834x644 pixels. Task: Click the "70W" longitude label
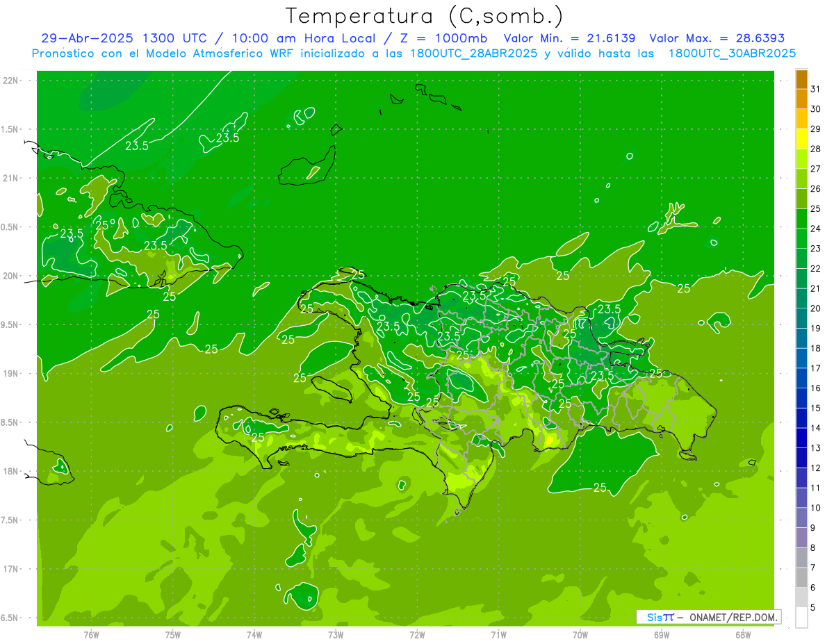point(580,635)
